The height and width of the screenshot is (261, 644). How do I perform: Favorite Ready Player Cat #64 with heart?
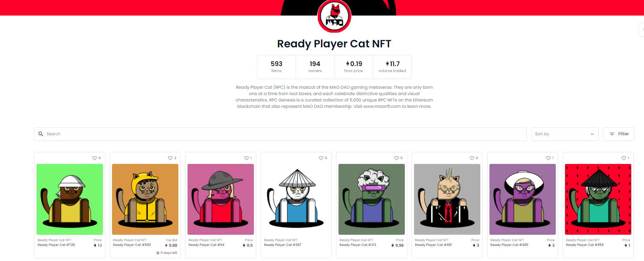pos(246,158)
